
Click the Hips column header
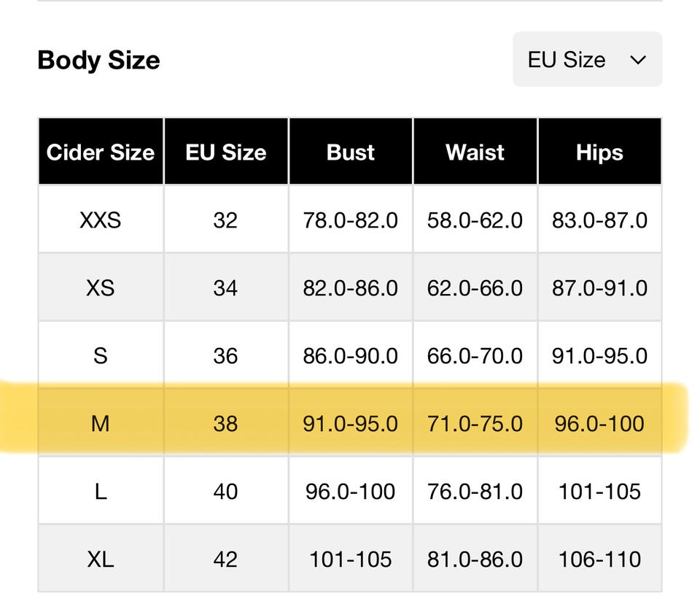tap(599, 152)
